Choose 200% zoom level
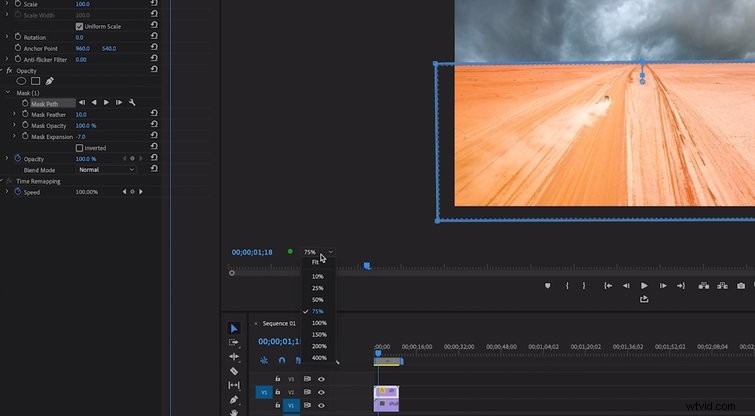755x416 pixels. [319, 346]
